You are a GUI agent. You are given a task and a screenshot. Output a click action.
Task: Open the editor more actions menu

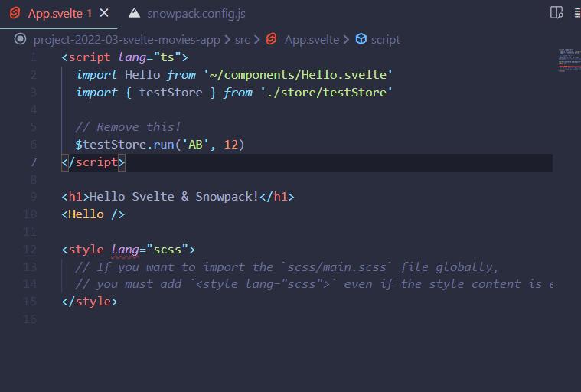(x=577, y=13)
